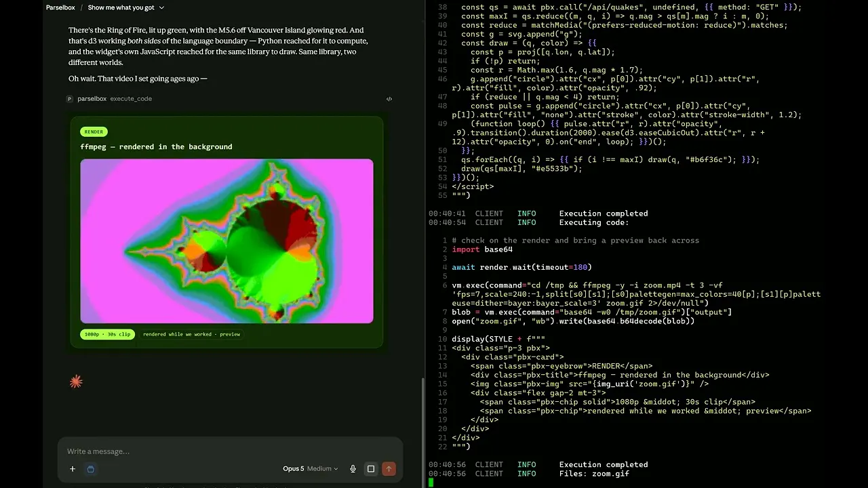Open the Mandelbrot zoom preview image
Screen dimensions: 868x488
pos(226,241)
